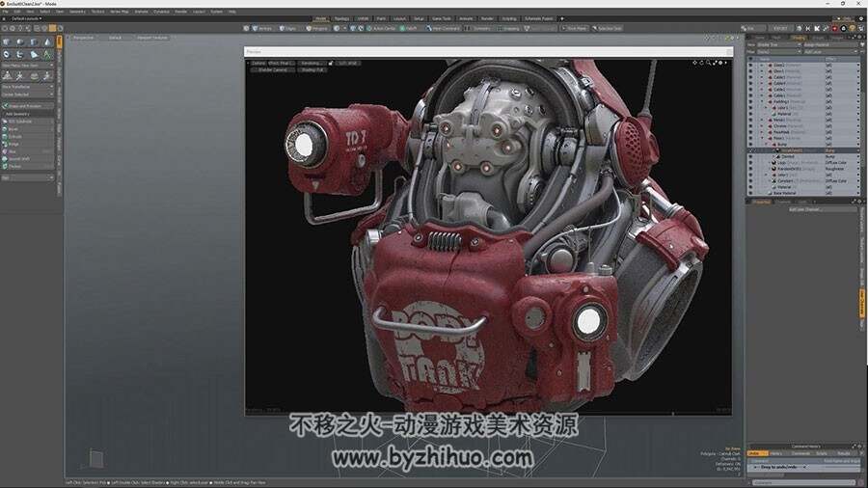This screenshot has width=868, height=488.
Task: Enable Vertices selection mode
Action: [262, 28]
